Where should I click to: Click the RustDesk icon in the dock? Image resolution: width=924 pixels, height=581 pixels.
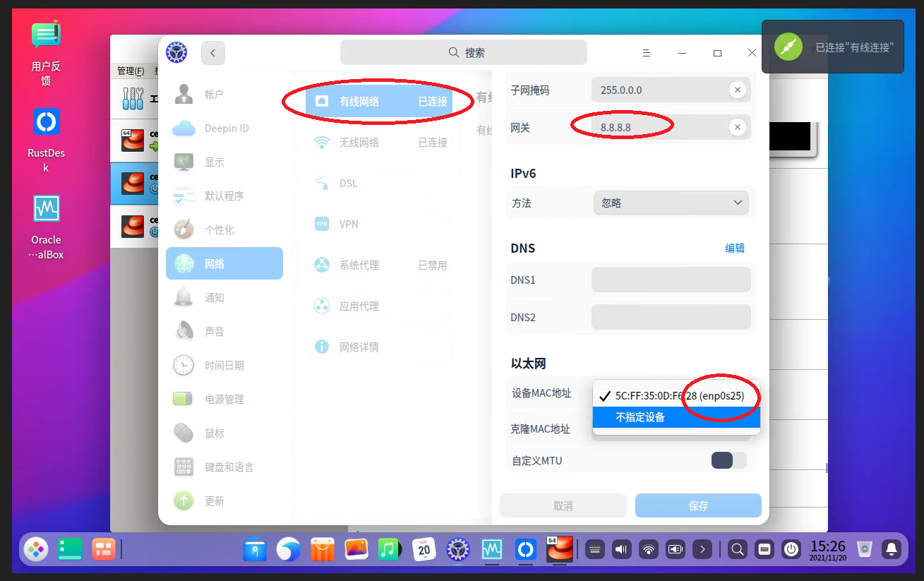pos(526,549)
